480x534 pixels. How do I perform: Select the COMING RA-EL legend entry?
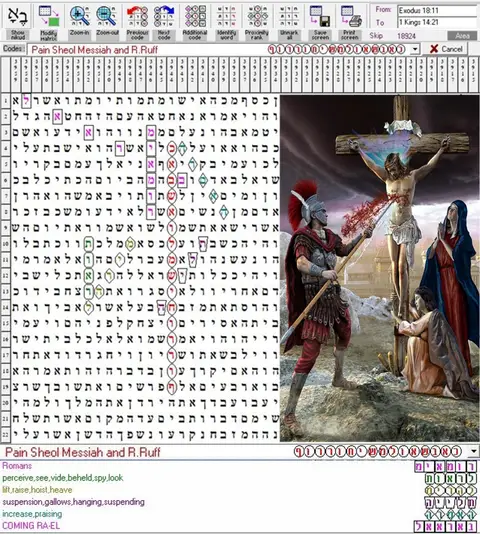(31, 525)
